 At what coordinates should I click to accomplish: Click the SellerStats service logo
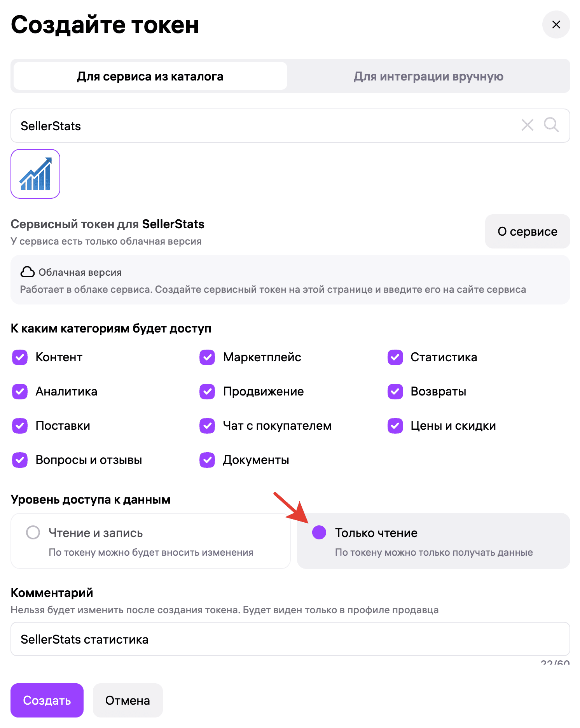[35, 174]
